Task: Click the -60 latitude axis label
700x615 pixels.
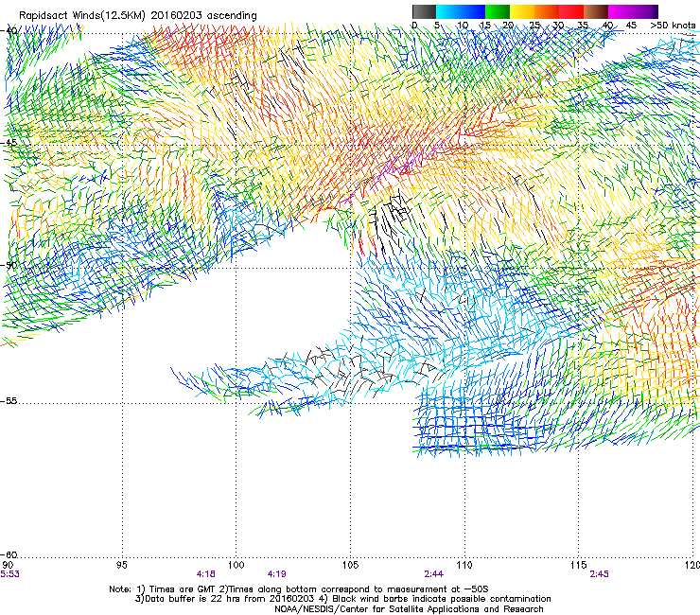Action: tap(9, 554)
